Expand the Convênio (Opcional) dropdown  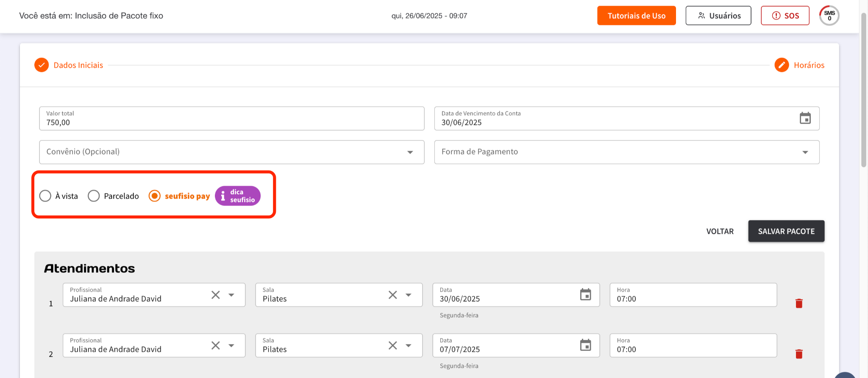(410, 152)
